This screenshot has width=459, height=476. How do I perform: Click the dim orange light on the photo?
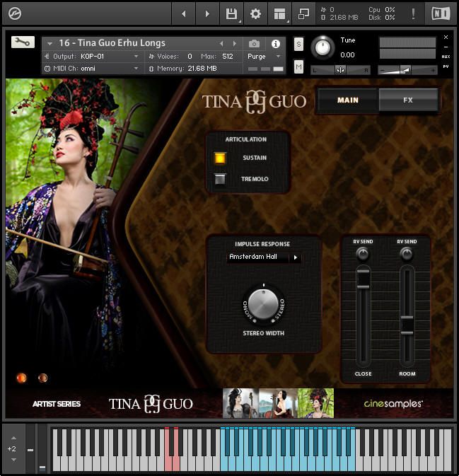click(43, 378)
